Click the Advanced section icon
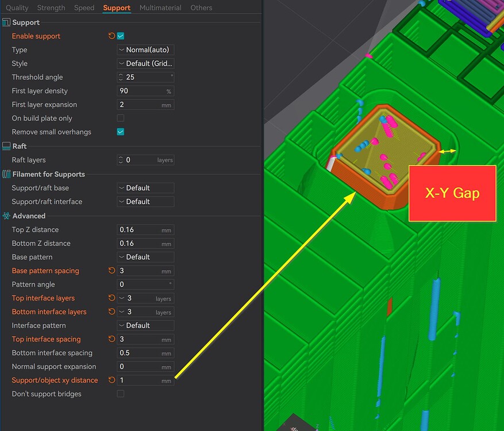Viewport: 504px width, 431px height. point(6,215)
